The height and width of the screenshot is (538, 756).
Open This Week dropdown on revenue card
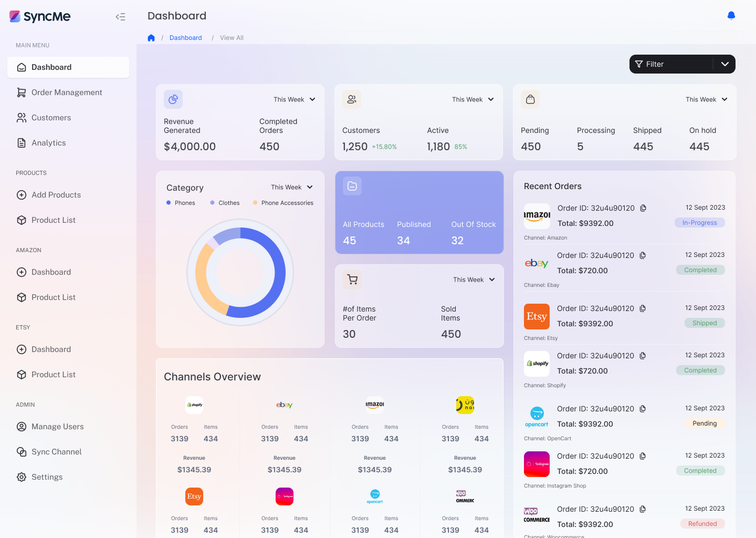tap(295, 99)
